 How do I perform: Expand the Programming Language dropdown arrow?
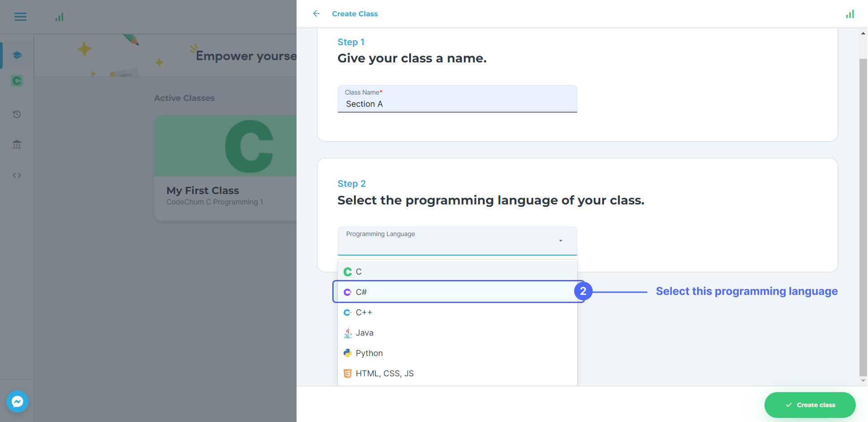pyautogui.click(x=561, y=241)
